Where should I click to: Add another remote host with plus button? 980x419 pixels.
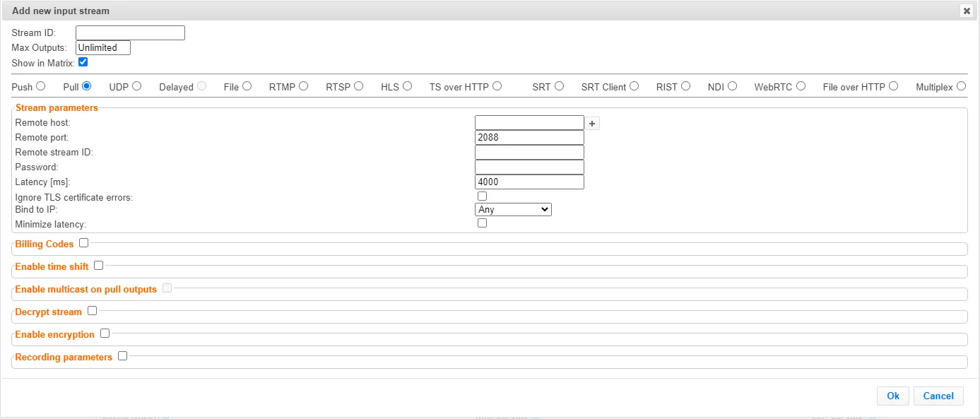tap(593, 124)
